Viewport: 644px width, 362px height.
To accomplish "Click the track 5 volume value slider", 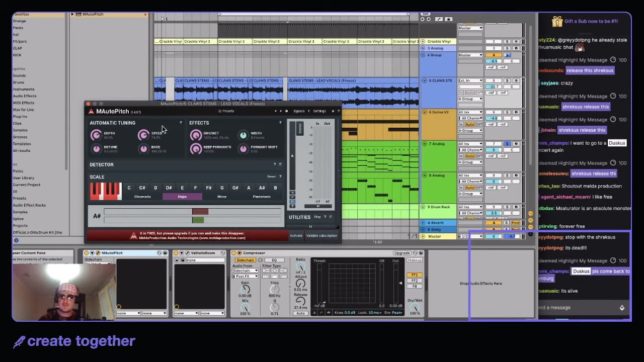I will click(494, 86).
